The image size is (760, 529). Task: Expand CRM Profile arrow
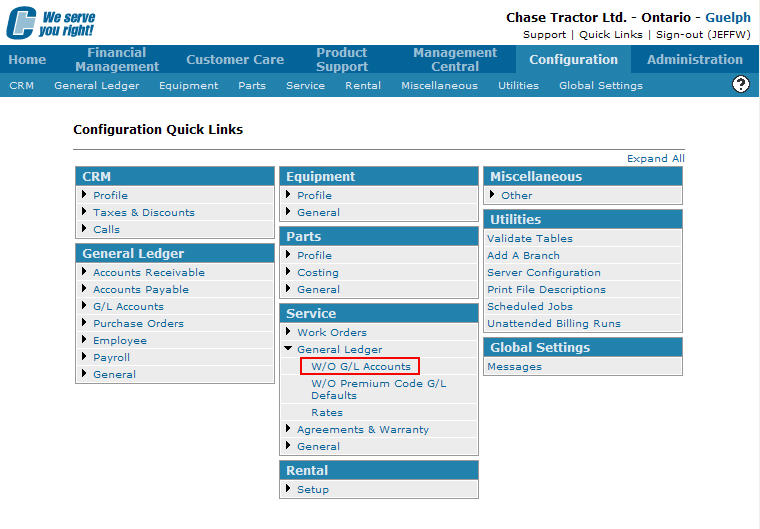[x=84, y=194]
